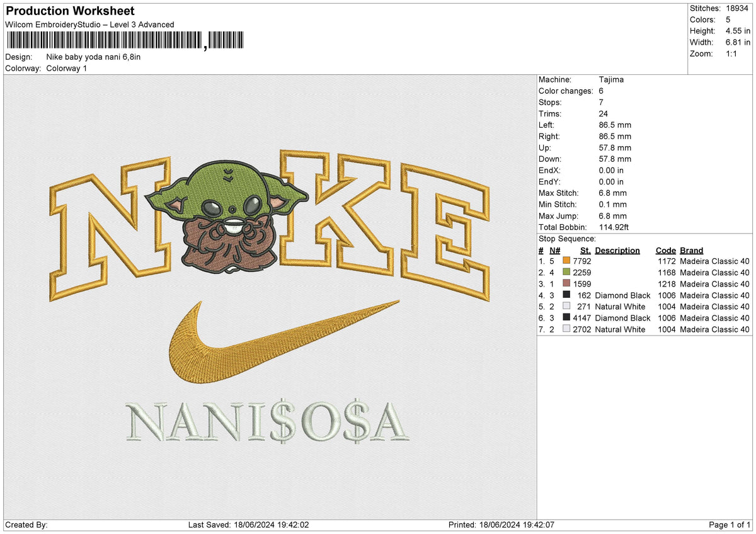Click the orange swatch for stop 1

(566, 261)
